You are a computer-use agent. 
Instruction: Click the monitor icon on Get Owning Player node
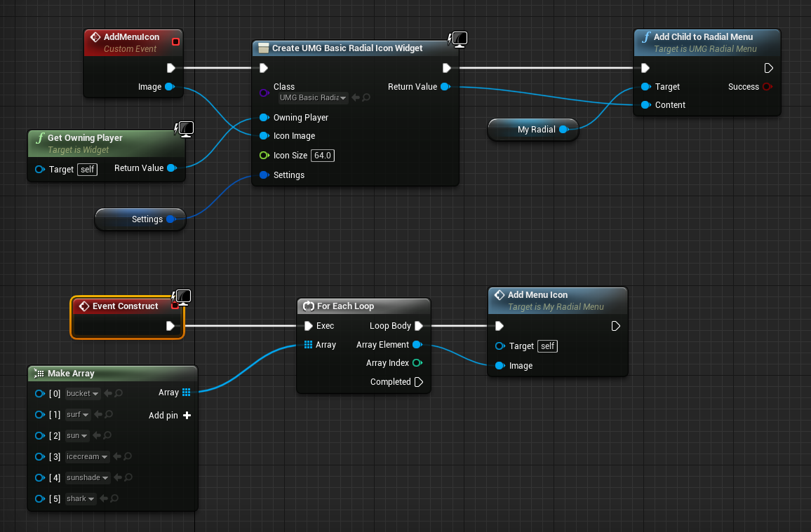[185, 129]
